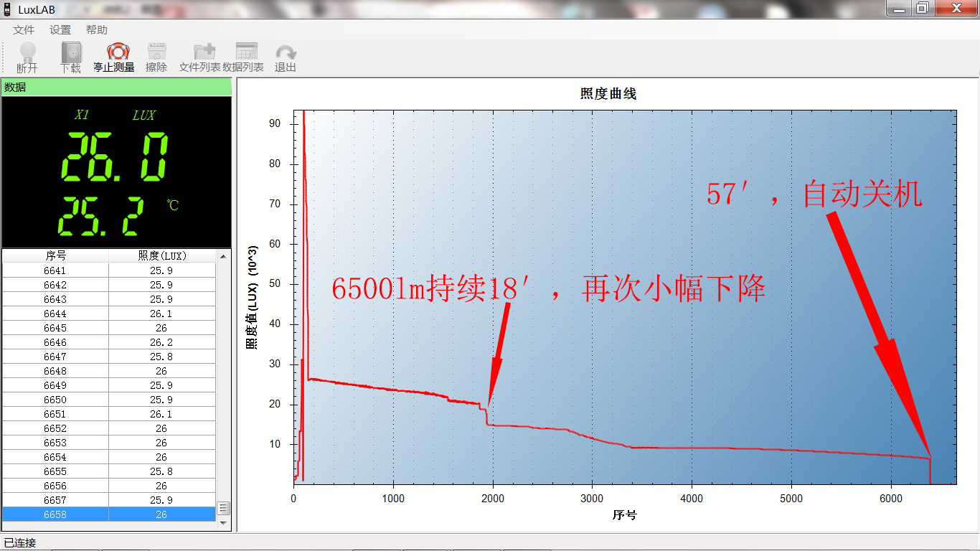Select row with 序号 6645
Viewport: 980px width, 551px height.
coord(108,328)
